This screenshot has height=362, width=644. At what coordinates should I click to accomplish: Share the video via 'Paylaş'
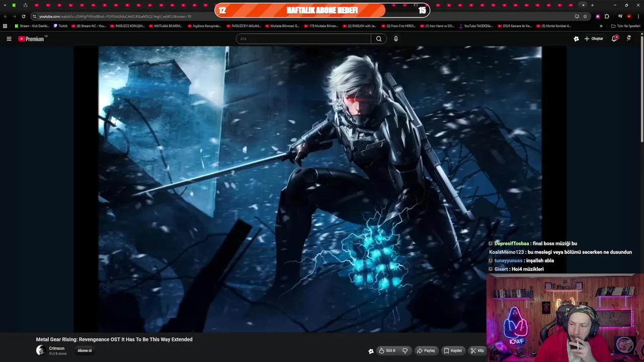(x=426, y=350)
